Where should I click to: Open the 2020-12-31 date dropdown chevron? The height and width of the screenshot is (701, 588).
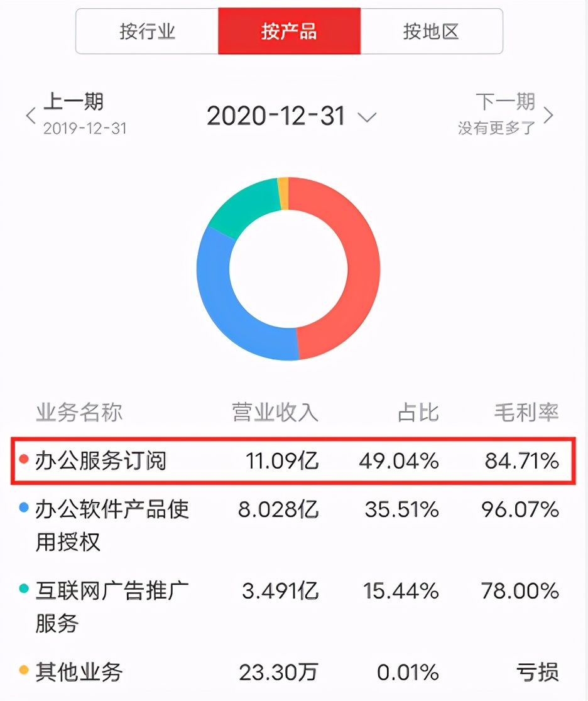coord(367,117)
